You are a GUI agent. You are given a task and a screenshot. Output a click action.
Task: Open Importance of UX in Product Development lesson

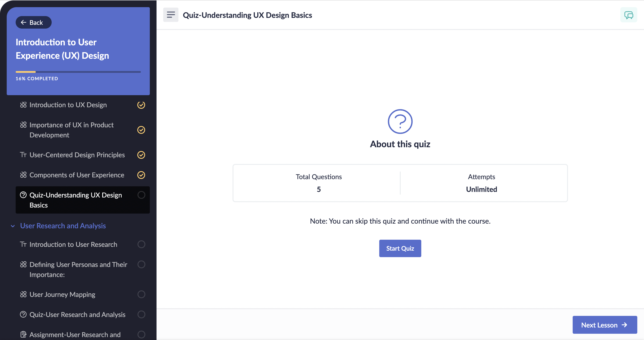(x=72, y=130)
